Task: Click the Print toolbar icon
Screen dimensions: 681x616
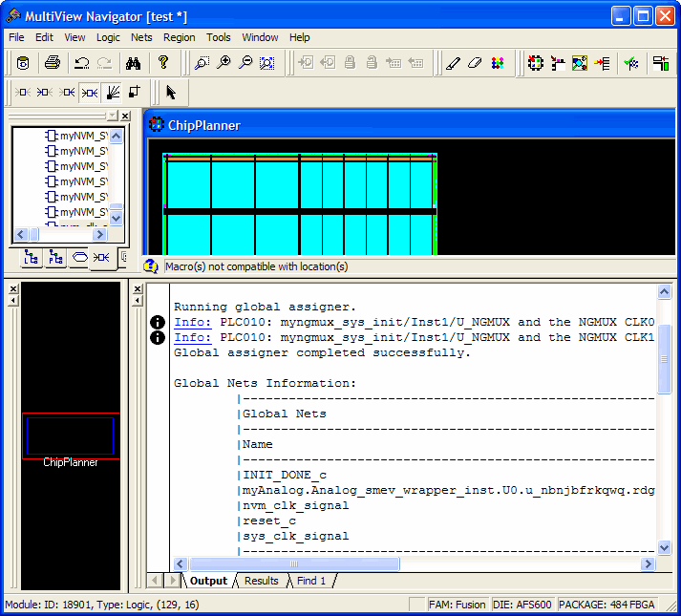Action: pos(53,63)
